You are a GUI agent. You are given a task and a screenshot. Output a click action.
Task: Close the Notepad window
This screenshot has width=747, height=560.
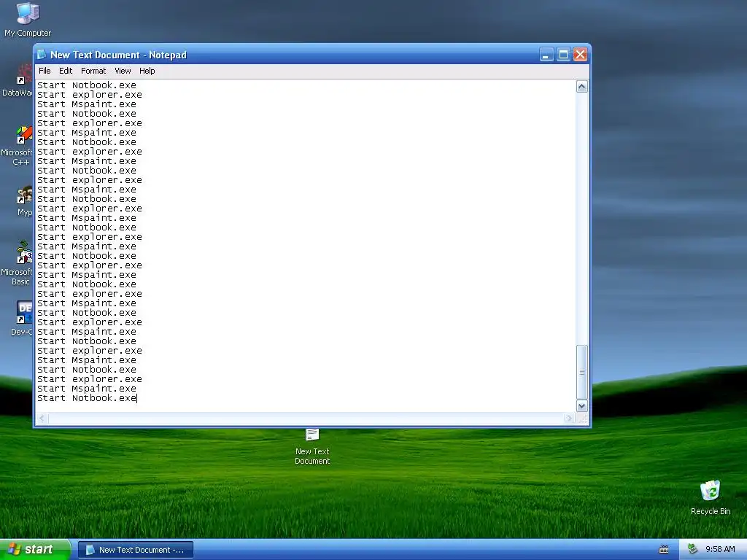[580, 55]
